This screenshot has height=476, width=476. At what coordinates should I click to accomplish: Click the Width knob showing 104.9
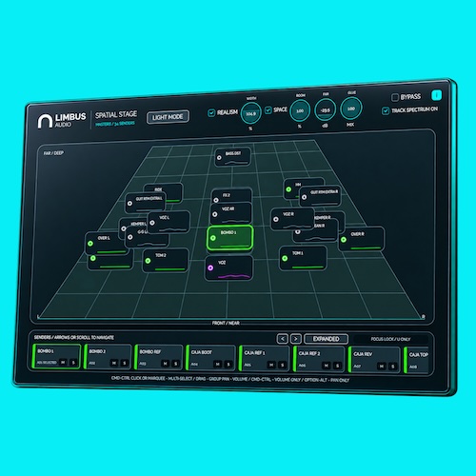click(x=250, y=113)
